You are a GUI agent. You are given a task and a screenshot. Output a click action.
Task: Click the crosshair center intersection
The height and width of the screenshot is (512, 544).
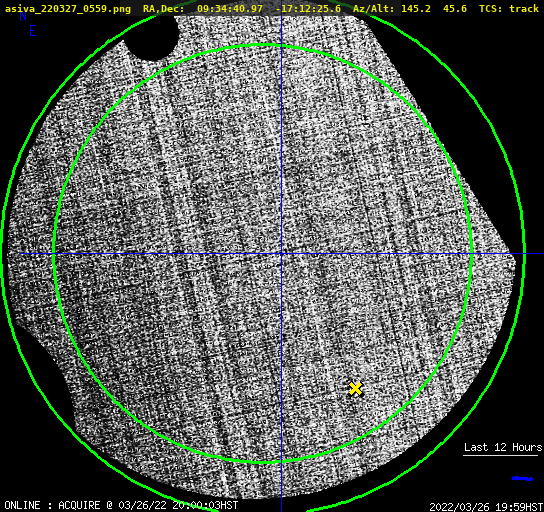click(x=281, y=254)
